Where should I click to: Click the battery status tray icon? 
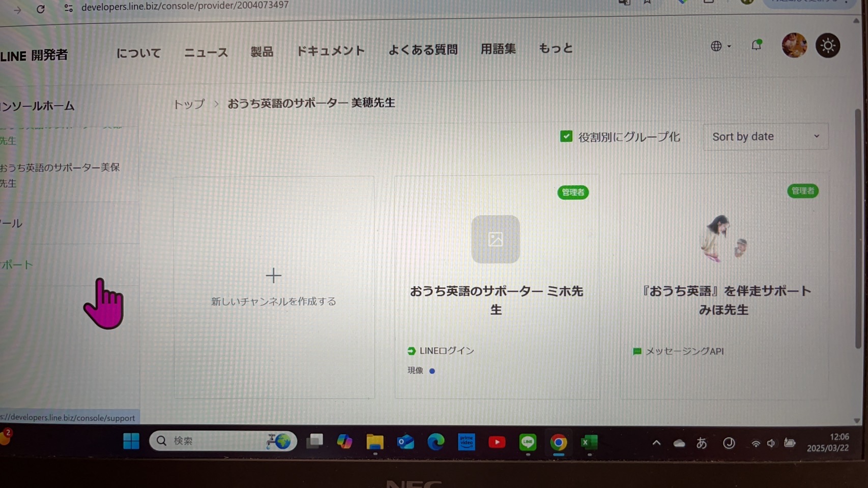790,443
